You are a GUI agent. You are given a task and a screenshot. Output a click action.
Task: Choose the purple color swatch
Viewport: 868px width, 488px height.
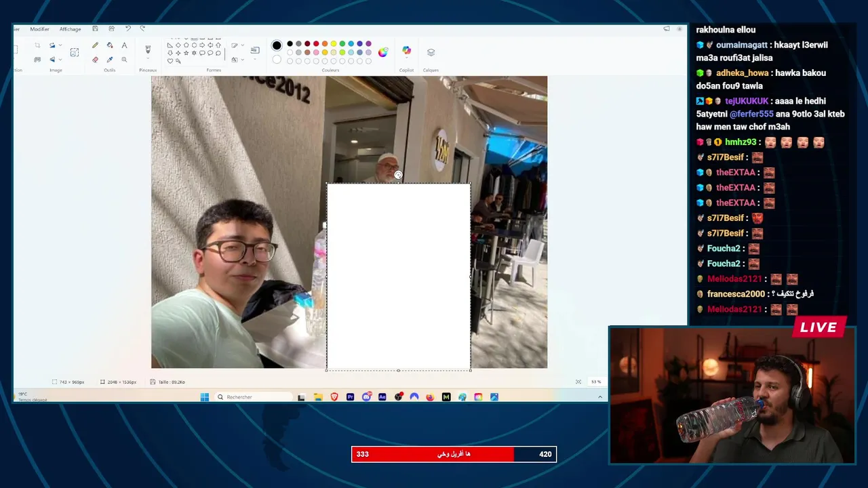tap(368, 43)
